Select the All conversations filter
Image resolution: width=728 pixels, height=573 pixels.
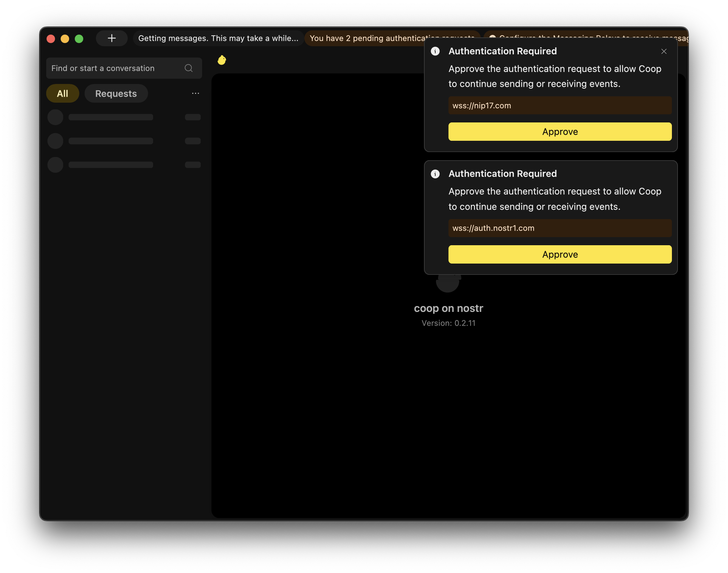(x=62, y=94)
